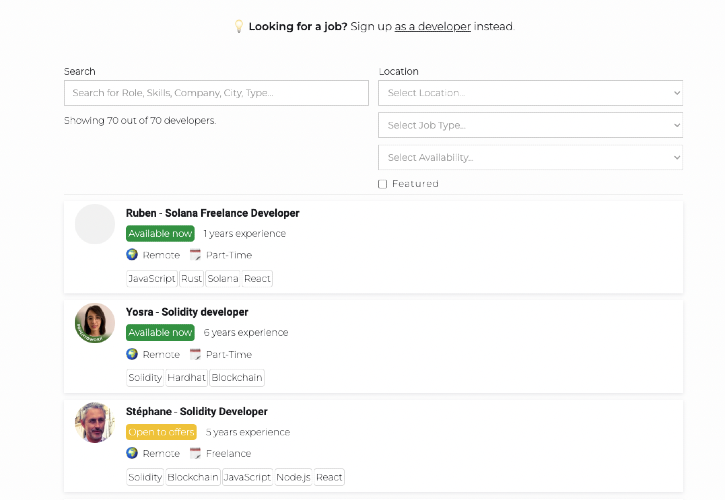Follow the 'as a developer' sign-up link
The image size is (725, 500).
432,27
